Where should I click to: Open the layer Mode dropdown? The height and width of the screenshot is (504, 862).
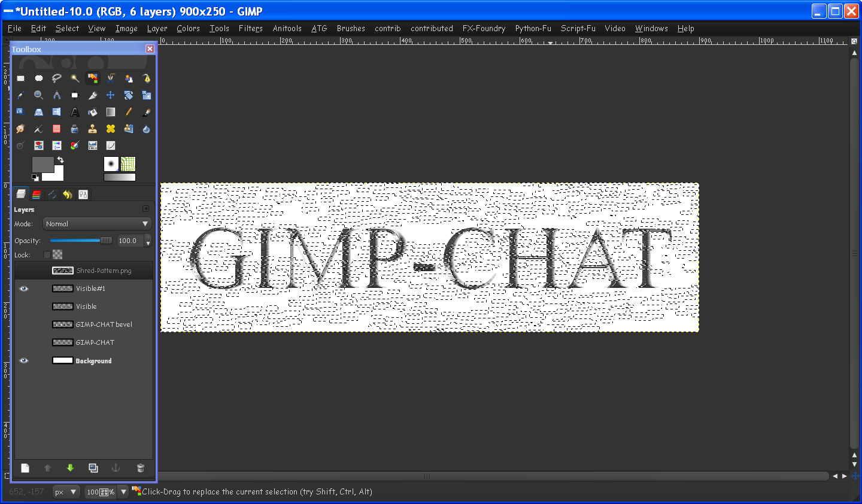tap(97, 224)
